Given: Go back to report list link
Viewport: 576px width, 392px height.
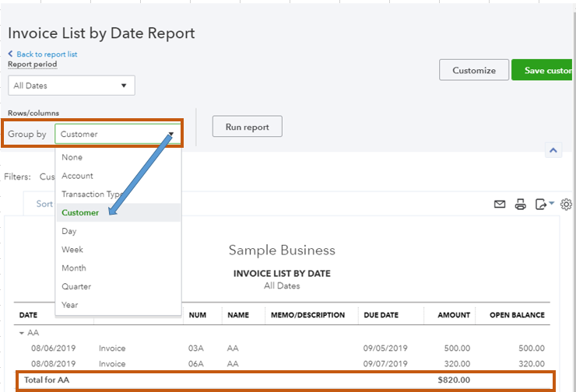Looking at the screenshot, I should (x=46, y=54).
